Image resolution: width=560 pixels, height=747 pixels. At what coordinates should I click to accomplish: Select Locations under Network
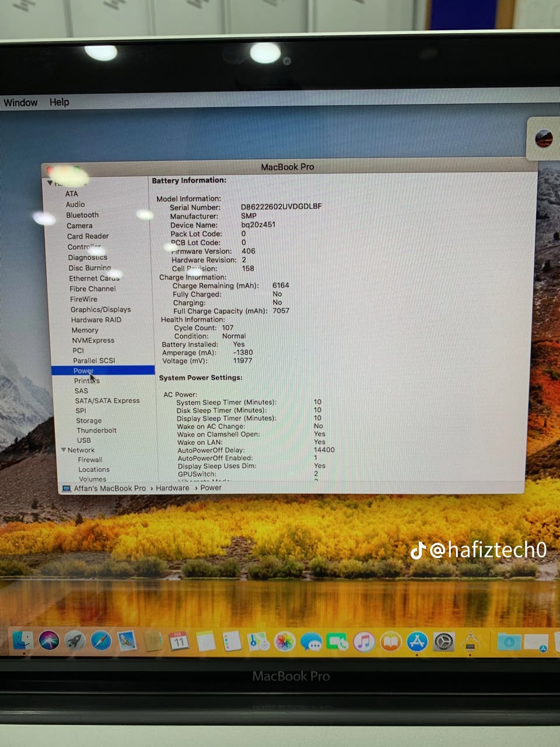(94, 469)
